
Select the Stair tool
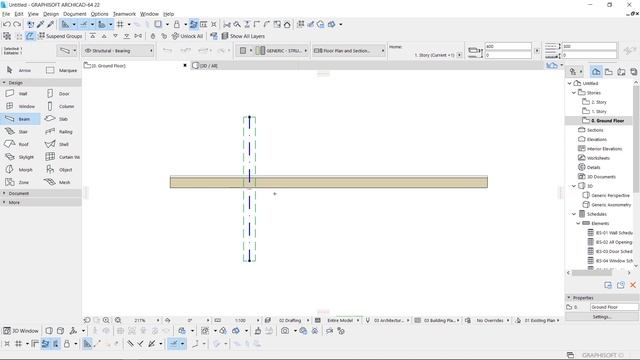[17, 131]
